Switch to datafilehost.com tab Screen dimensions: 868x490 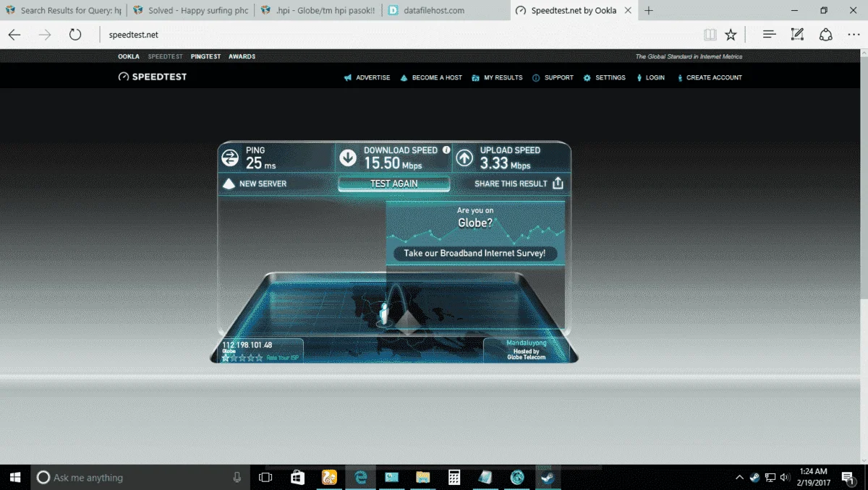(x=445, y=11)
